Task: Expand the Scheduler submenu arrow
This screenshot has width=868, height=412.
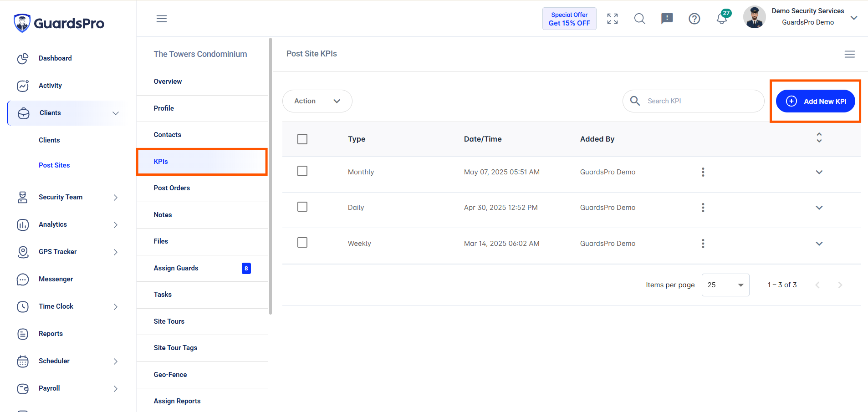Action: [116, 361]
